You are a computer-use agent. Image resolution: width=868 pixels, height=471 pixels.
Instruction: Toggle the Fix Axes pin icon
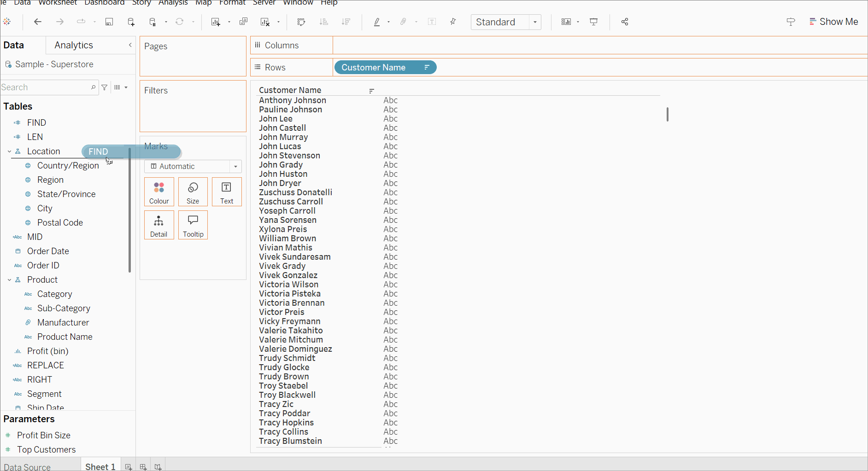[x=453, y=22]
